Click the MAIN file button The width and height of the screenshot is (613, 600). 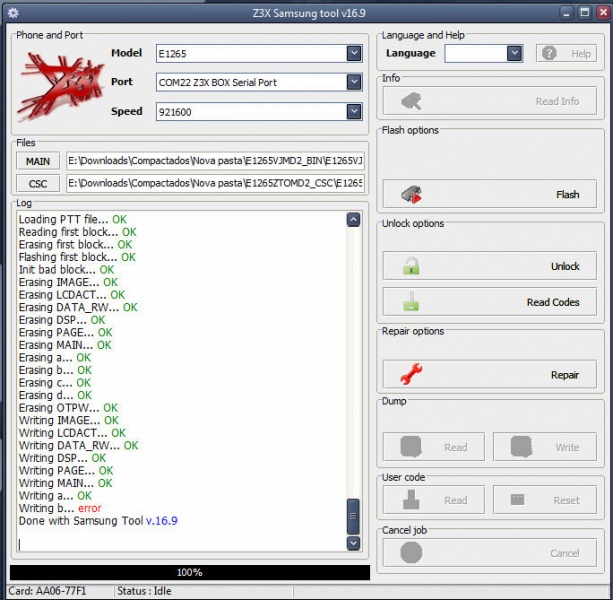38,161
